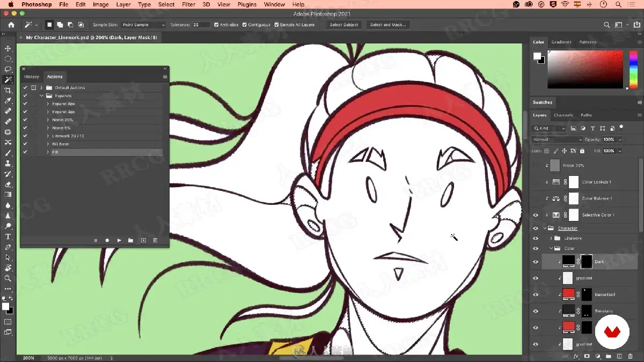Screen dimensions: 644x362
Task: Select the Zoom tool in toolbar
Action: tap(8, 278)
